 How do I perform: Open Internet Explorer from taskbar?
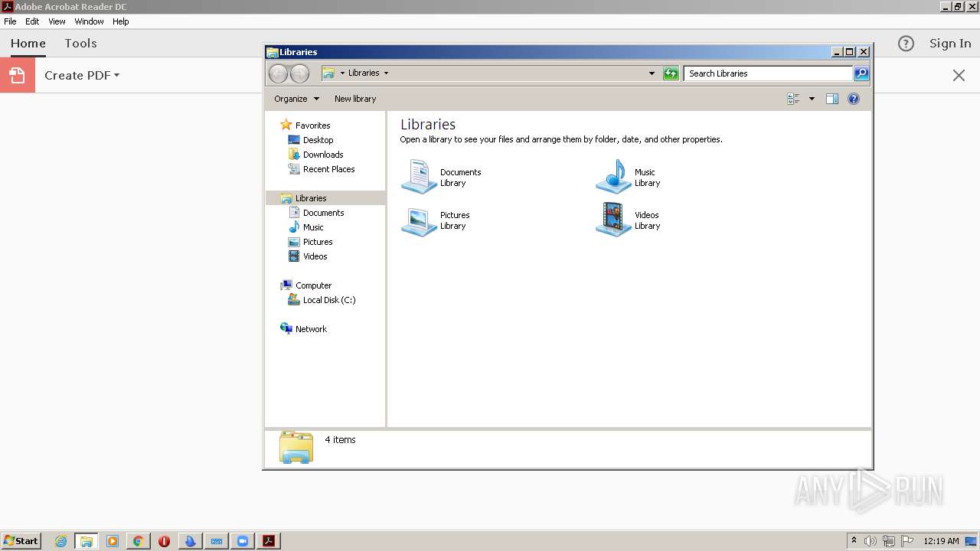[60, 541]
